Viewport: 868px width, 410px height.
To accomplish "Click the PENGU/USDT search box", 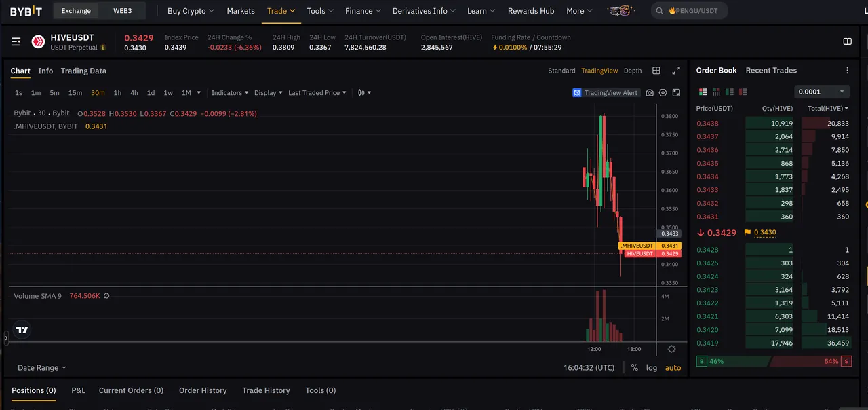I will (689, 11).
